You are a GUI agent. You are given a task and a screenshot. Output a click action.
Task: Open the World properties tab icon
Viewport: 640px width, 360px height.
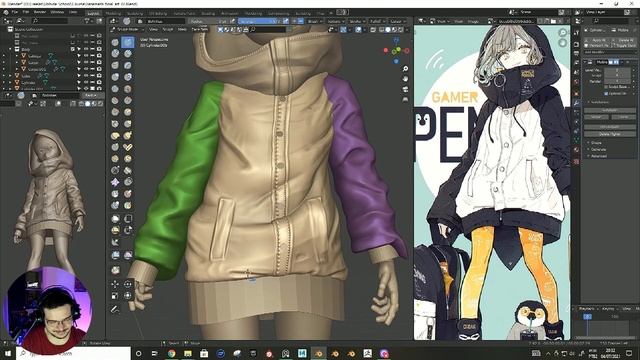pyautogui.click(x=576, y=82)
